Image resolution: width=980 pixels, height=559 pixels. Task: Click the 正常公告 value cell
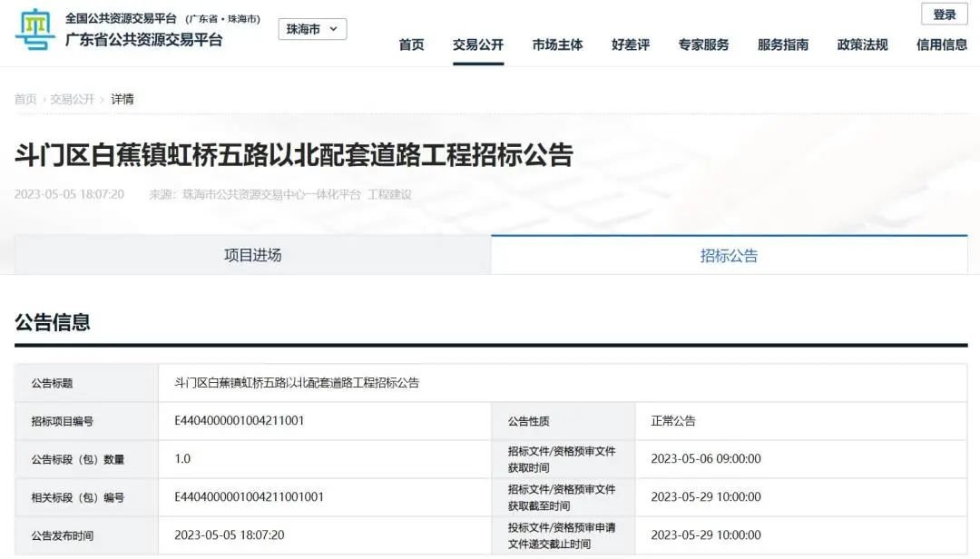(x=801, y=421)
